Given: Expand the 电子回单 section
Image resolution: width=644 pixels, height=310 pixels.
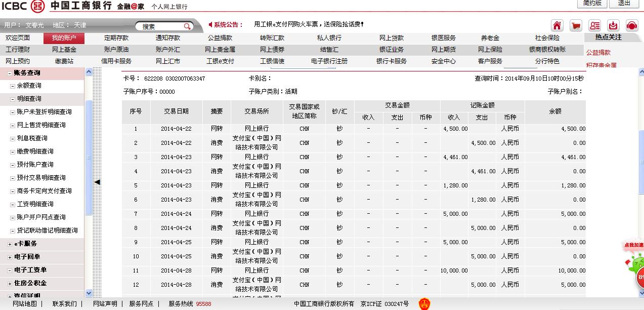Looking at the screenshot, I should (10, 257).
